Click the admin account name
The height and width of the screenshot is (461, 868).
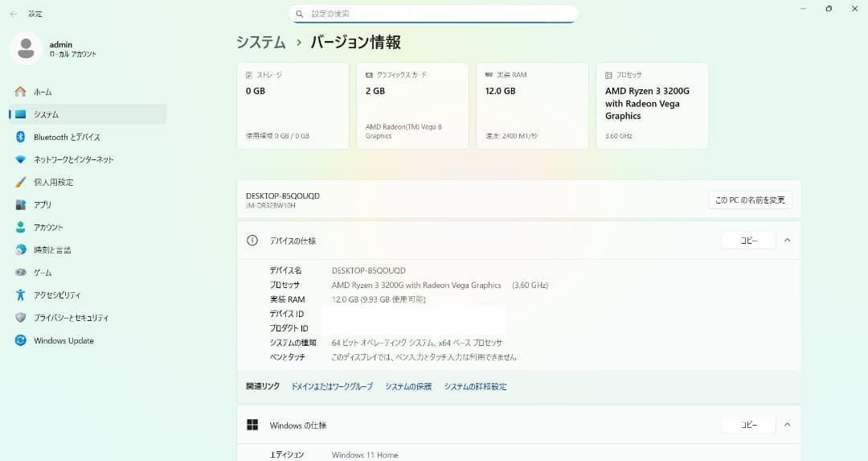[x=61, y=44]
